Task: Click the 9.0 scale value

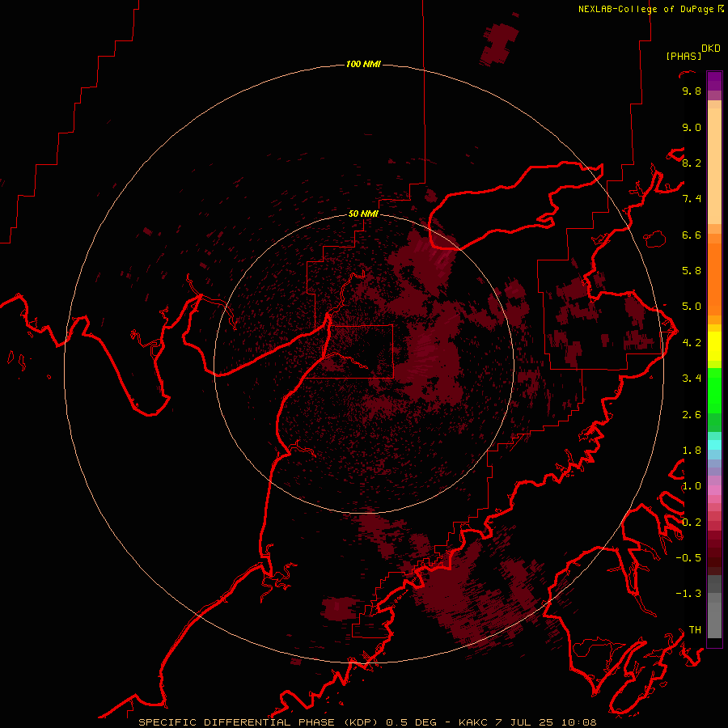Action: [692, 127]
